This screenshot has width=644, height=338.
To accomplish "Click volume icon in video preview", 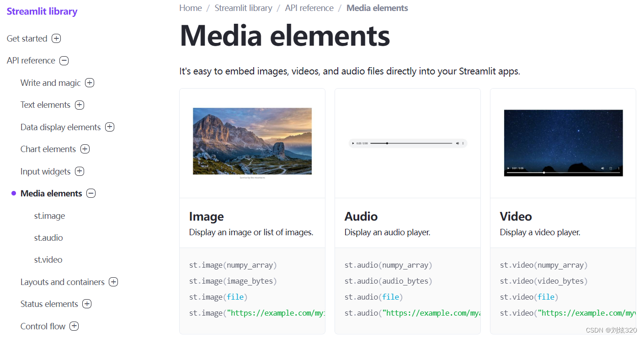I will [x=602, y=168].
